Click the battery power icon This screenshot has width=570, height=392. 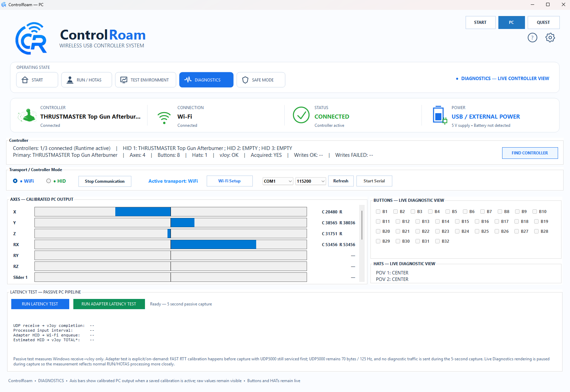coord(439,115)
